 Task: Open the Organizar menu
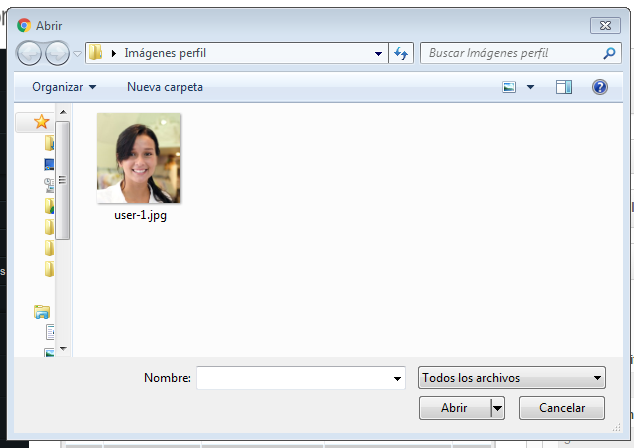click(x=64, y=87)
